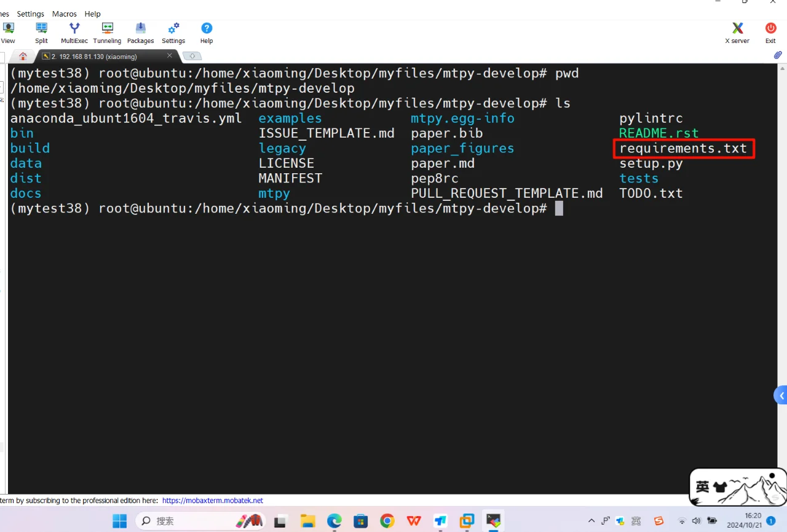
Task: Click the red Exit power icon
Action: tap(770, 33)
